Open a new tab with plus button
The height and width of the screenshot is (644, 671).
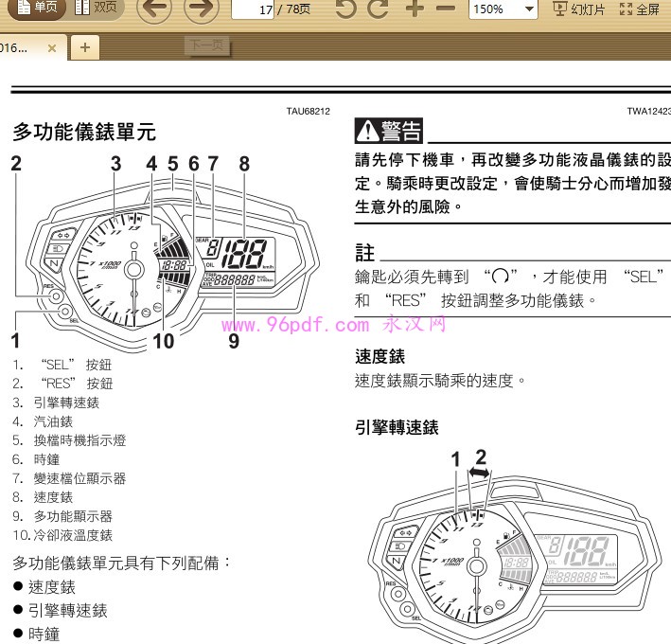85,46
